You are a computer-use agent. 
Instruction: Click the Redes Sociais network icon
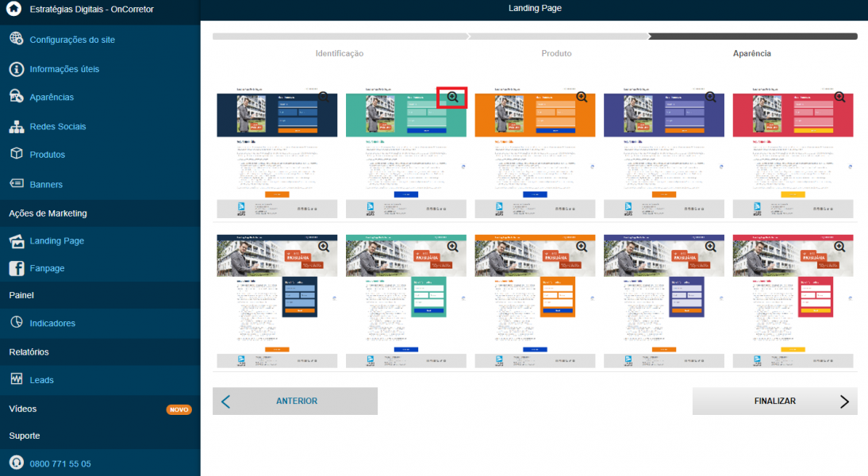coord(17,126)
